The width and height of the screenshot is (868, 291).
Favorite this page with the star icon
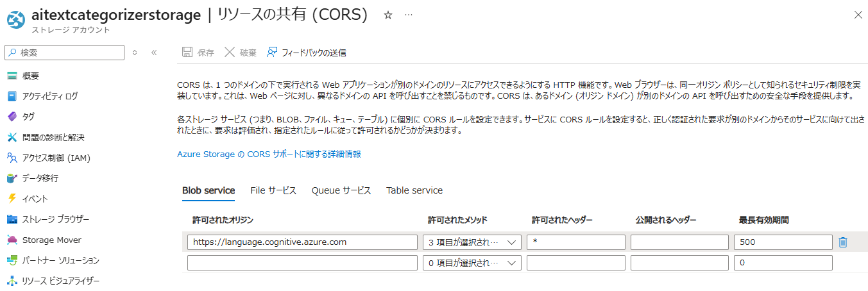coord(387,15)
